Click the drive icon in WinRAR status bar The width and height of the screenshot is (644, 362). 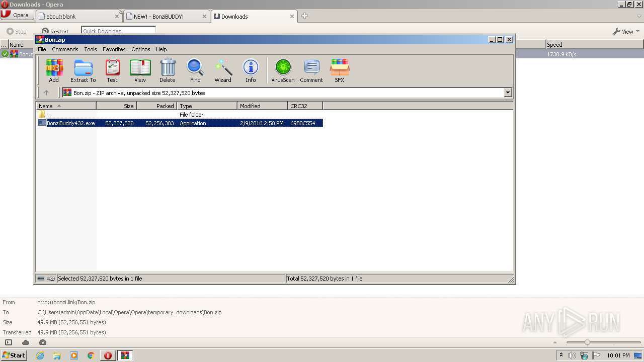41,279
